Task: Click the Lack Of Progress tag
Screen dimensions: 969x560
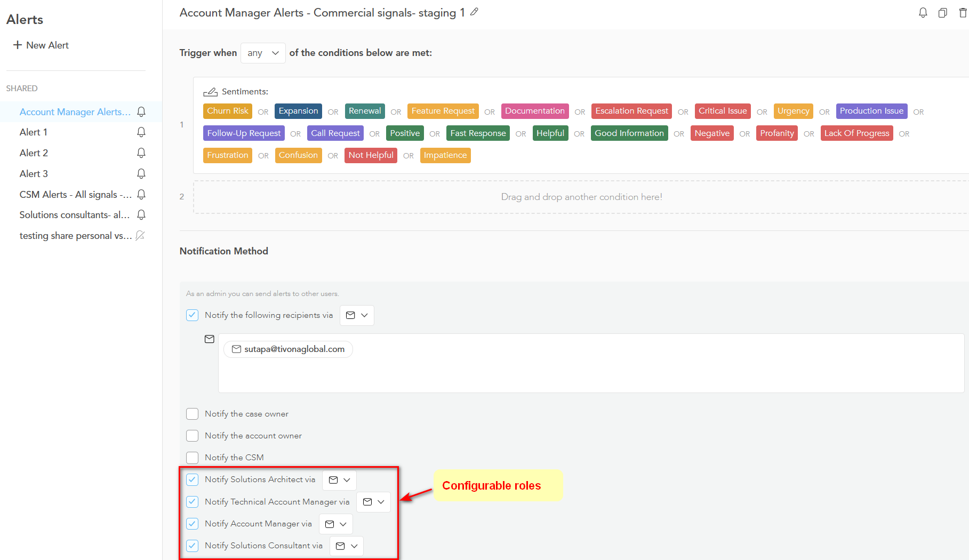Action: pos(856,133)
